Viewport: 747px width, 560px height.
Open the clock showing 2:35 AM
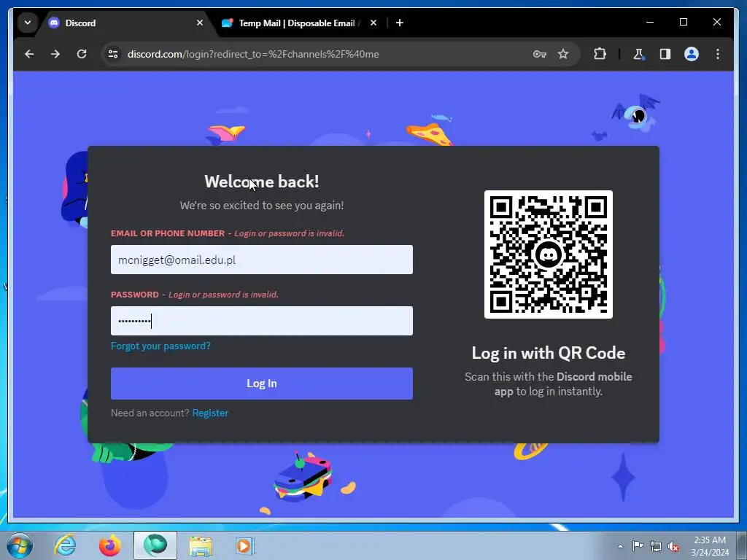pyautogui.click(x=710, y=546)
